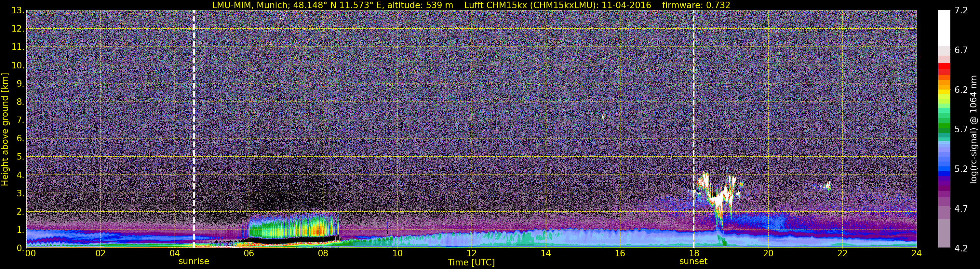Click the white dashed sunset marker line
Screen dimensions: 980x269
pyautogui.click(x=693, y=129)
